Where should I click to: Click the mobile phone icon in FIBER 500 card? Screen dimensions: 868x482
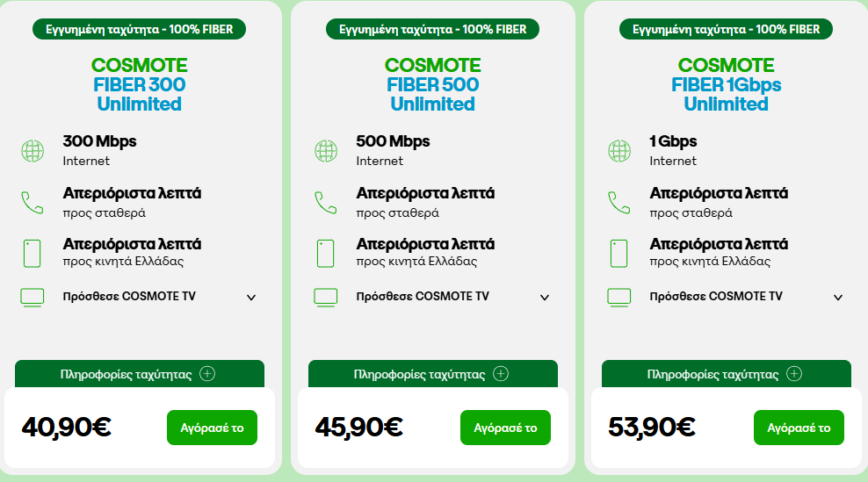click(x=325, y=254)
